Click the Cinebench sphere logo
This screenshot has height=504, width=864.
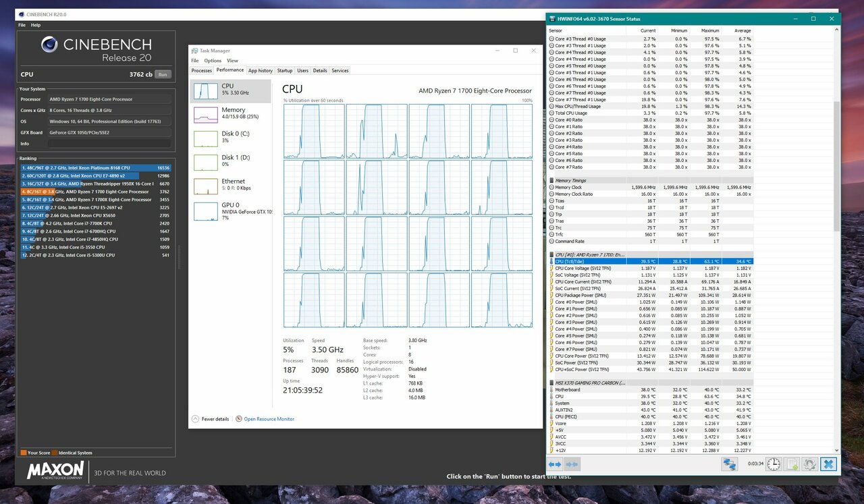click(x=49, y=45)
